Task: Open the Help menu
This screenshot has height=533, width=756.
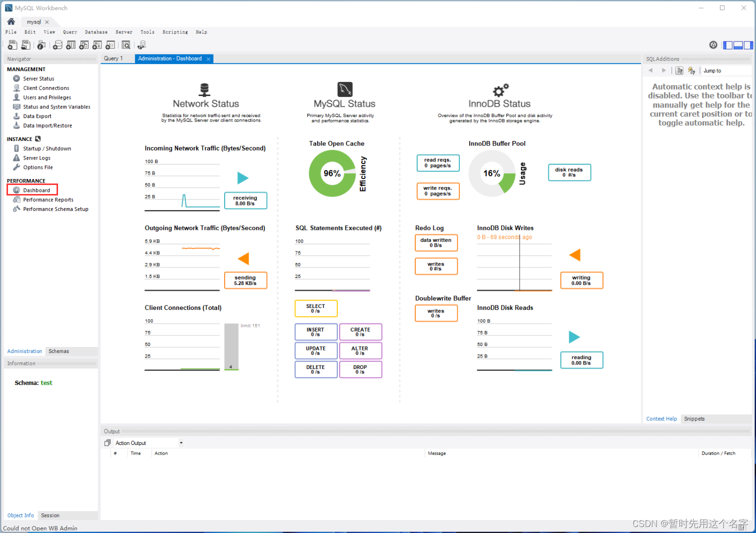Action: pos(201,32)
